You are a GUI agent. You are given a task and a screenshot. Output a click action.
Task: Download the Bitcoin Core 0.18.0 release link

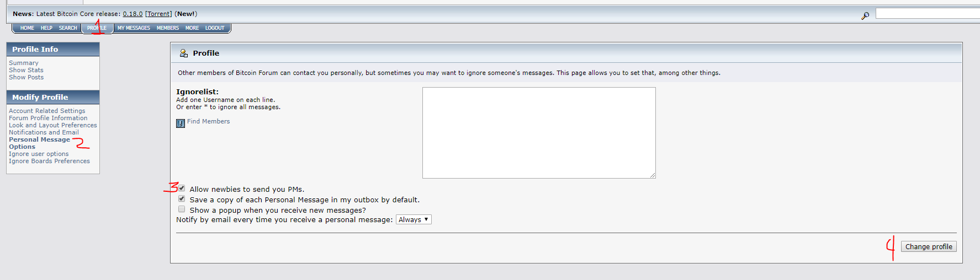(133, 14)
